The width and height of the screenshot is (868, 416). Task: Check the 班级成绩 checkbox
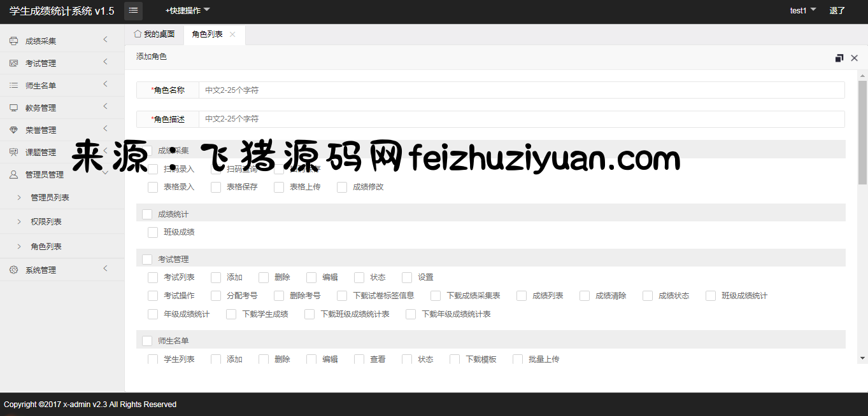click(153, 232)
